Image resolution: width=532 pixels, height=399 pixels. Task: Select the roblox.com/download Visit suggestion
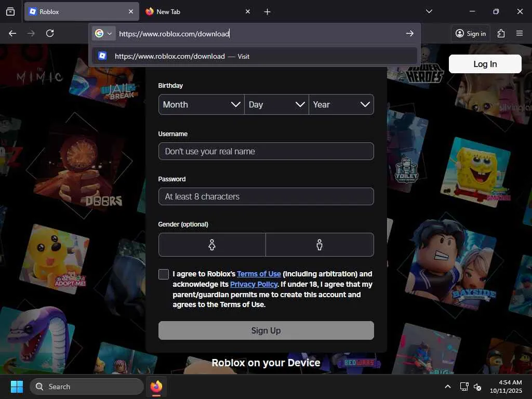(255, 56)
